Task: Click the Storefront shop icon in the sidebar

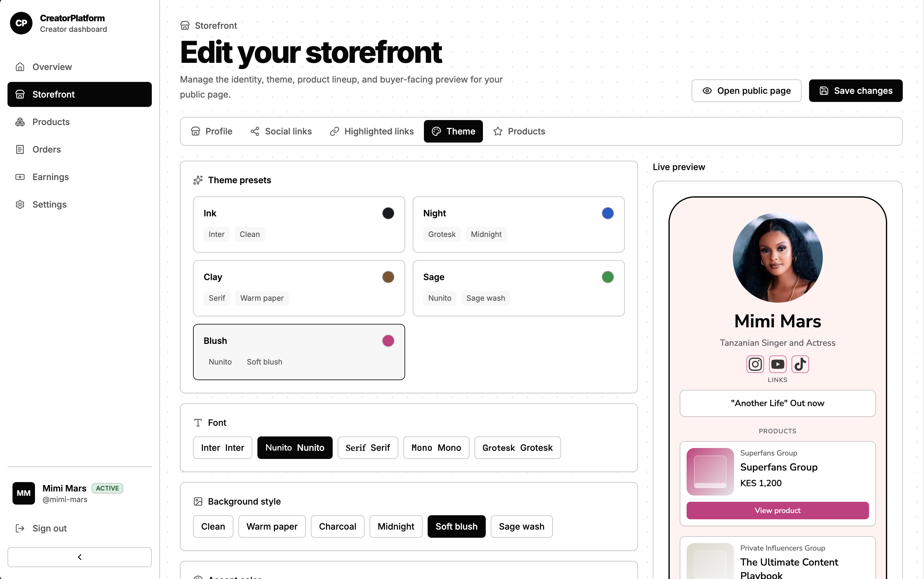Action: point(20,94)
